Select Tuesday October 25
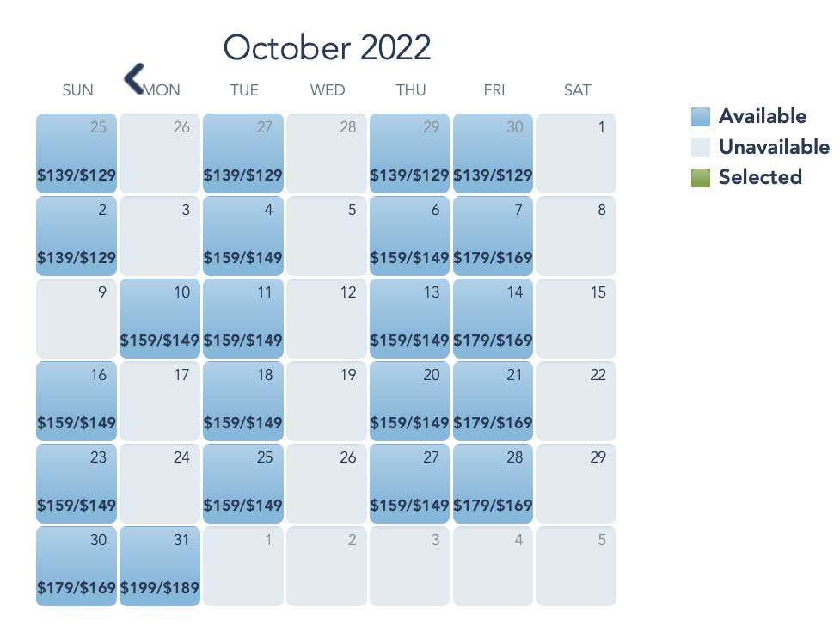The width and height of the screenshot is (840, 626). [244, 483]
